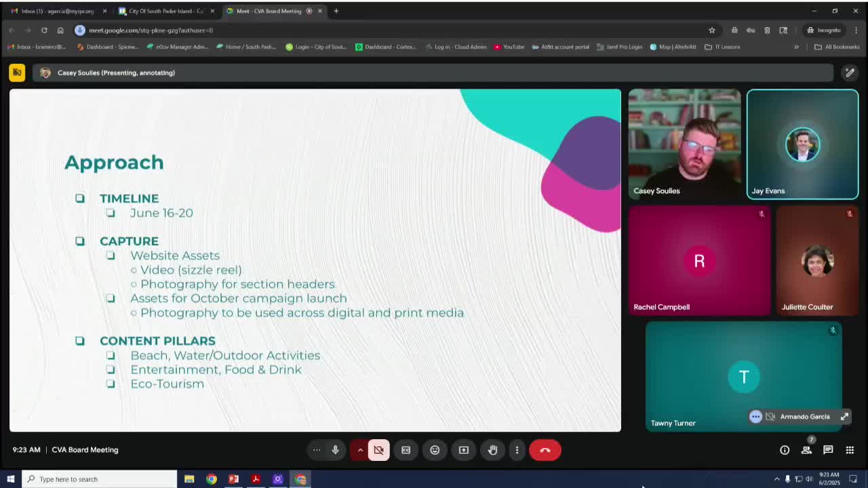Expand video settings caret next to camera
868x488 pixels.
coord(360,450)
